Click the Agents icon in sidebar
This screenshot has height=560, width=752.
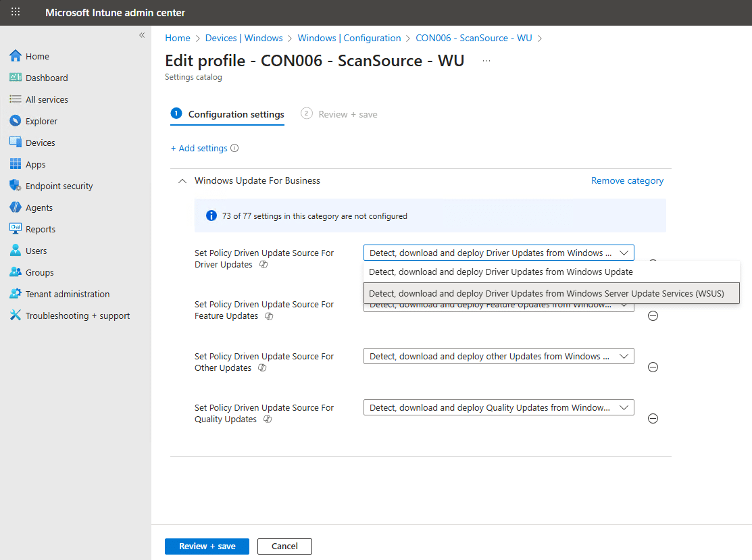point(16,207)
